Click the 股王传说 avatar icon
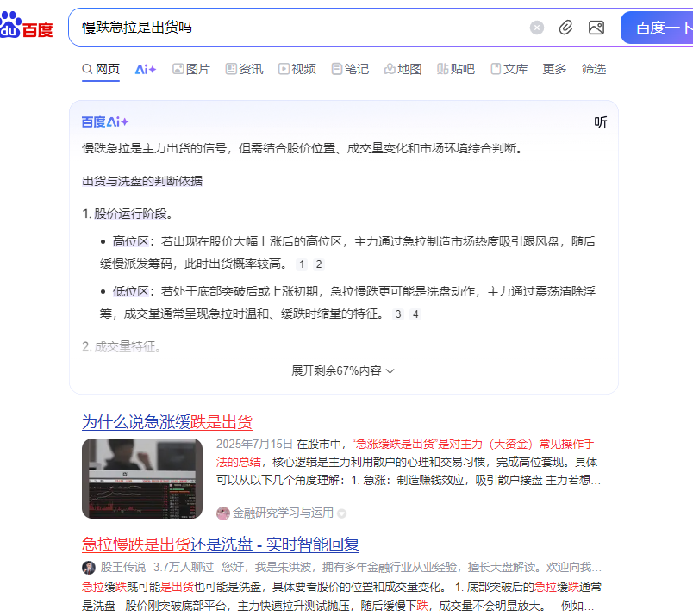The width and height of the screenshot is (693, 616). click(89, 568)
